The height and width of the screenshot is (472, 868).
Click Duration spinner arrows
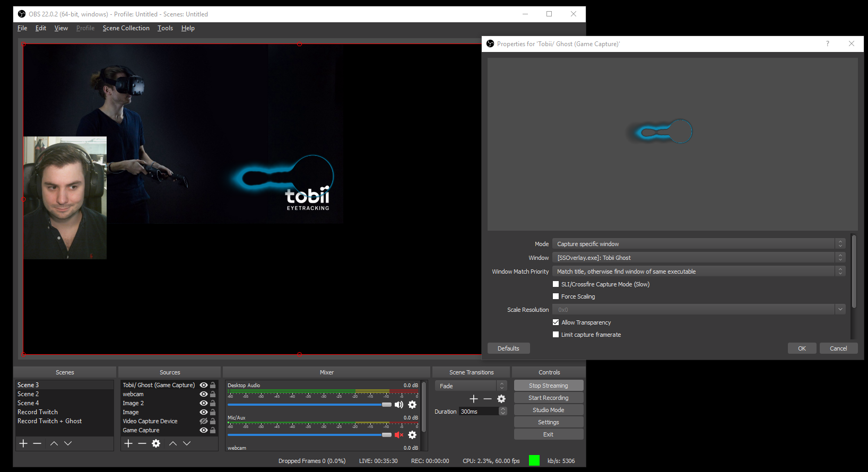[503, 412]
